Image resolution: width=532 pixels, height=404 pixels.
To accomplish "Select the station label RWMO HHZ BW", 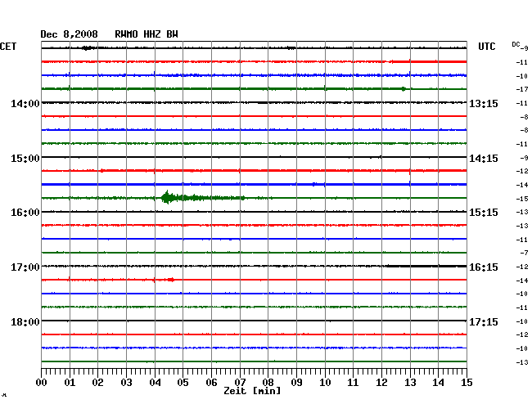I will point(147,34).
